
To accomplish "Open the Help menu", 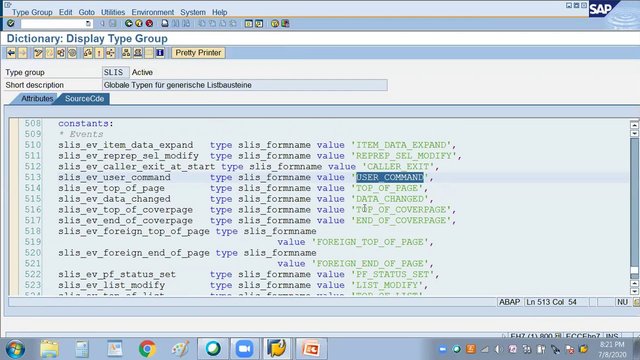I will [220, 12].
